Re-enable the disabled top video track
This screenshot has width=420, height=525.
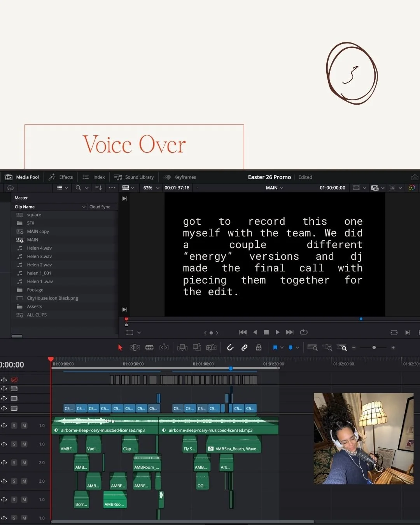pos(14,380)
